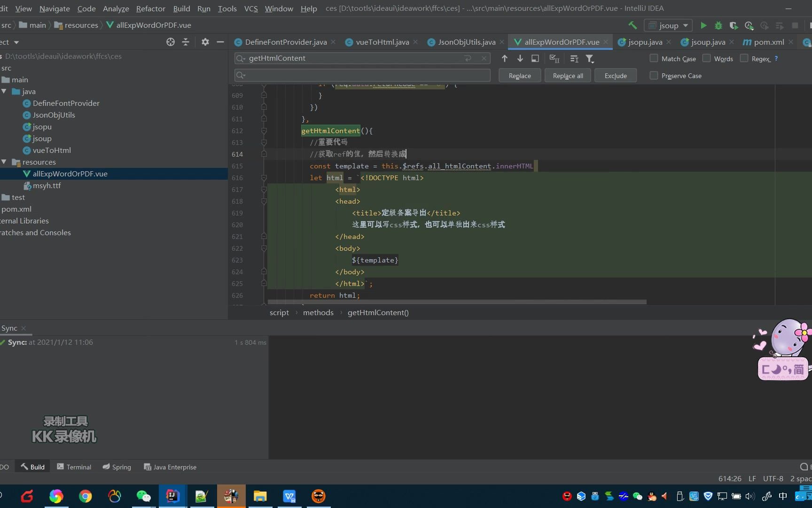
Task: Enable the Match Case checkbox
Action: click(x=653, y=58)
